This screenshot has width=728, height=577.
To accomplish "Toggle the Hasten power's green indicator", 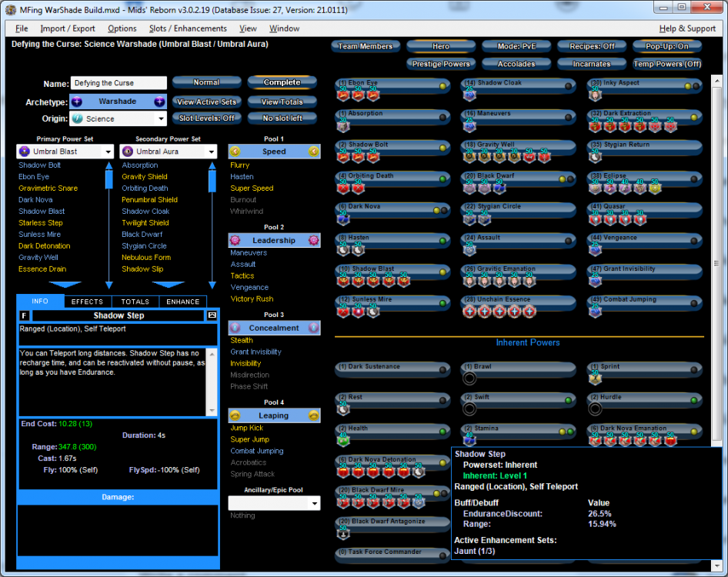I will [x=442, y=242].
